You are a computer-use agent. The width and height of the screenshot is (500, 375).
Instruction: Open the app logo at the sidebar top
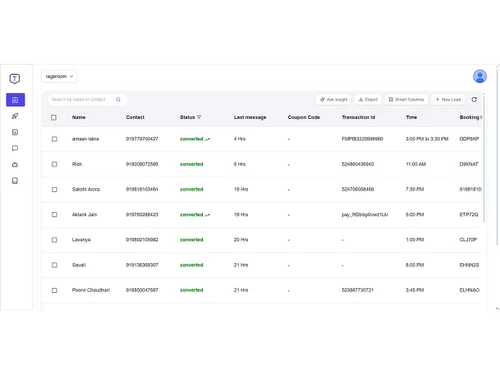pos(15,79)
